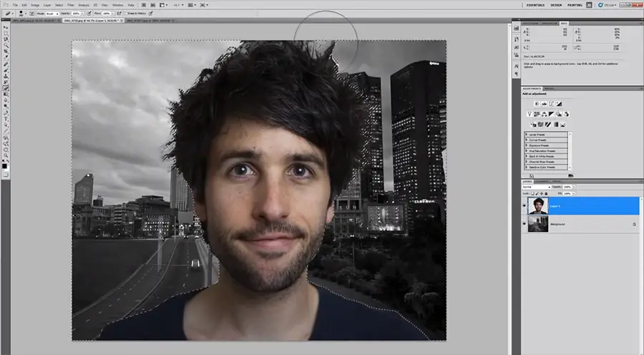This screenshot has width=644, height=355.
Task: Select the Quick Selection tool
Action: click(6, 45)
